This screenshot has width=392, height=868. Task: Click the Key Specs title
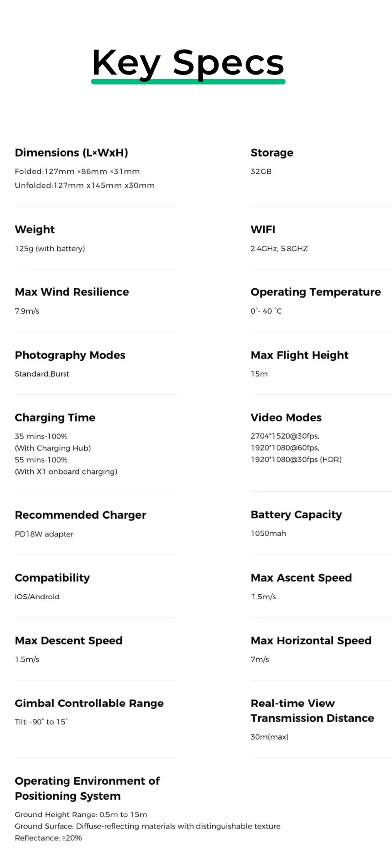pos(188,63)
